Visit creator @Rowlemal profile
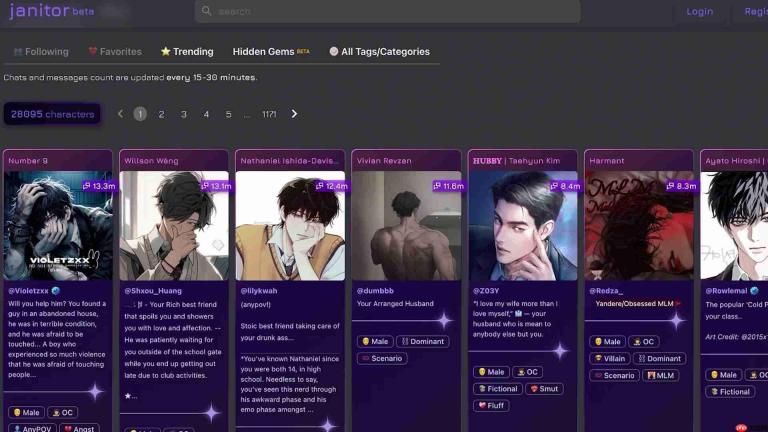 pos(726,290)
